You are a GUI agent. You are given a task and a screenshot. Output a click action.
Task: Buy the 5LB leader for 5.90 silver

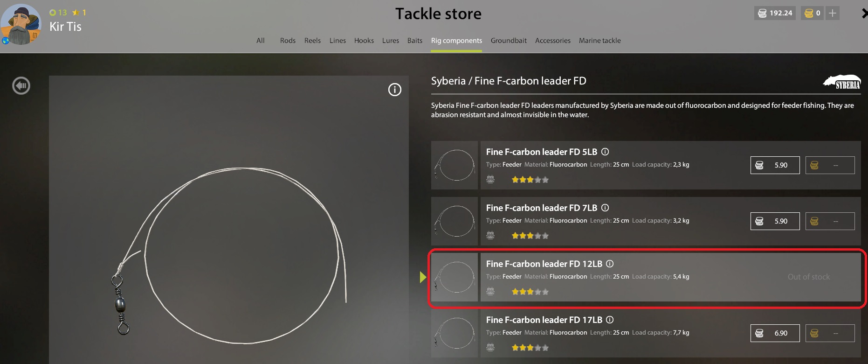click(x=775, y=165)
